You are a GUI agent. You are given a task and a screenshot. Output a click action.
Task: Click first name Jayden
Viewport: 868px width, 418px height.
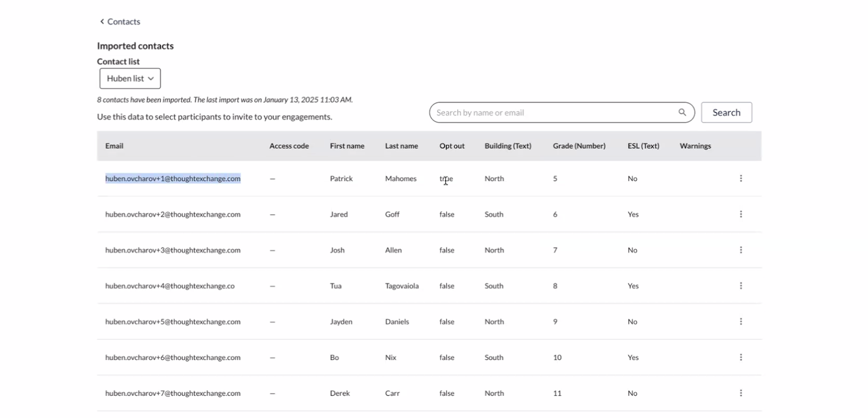pyautogui.click(x=341, y=321)
